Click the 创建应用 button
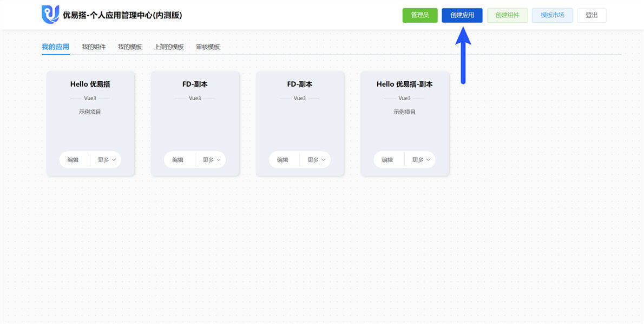This screenshot has width=644, height=324. point(462,15)
